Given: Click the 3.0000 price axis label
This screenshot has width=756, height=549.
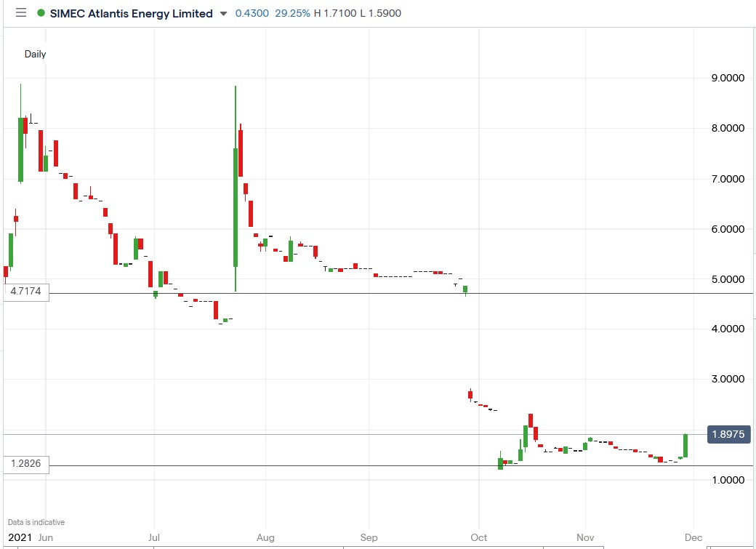Looking at the screenshot, I should click(x=728, y=379).
